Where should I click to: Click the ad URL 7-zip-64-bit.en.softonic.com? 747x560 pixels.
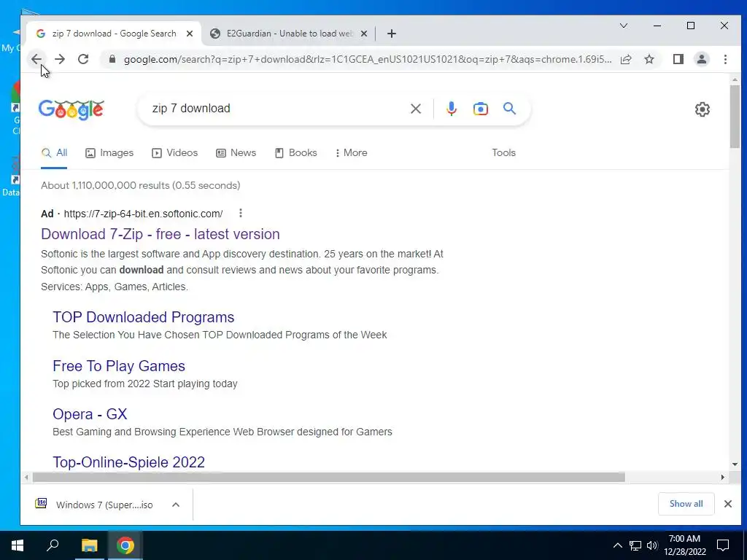(143, 214)
